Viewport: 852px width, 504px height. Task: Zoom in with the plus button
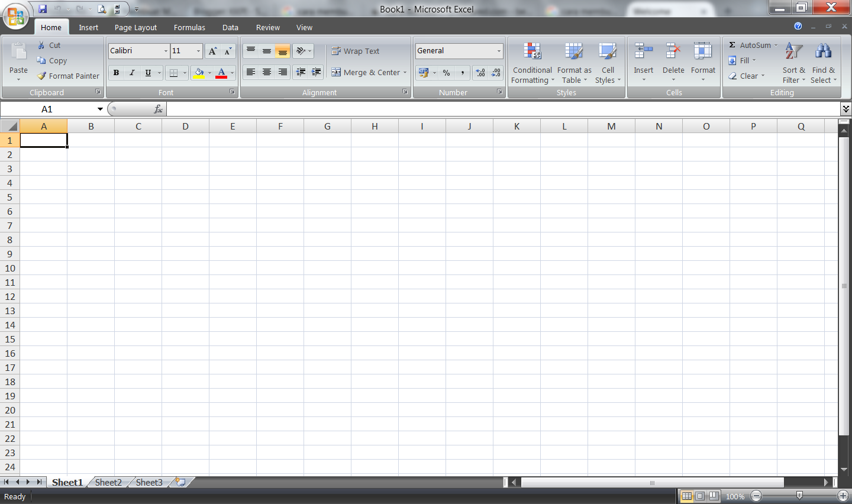point(844,496)
